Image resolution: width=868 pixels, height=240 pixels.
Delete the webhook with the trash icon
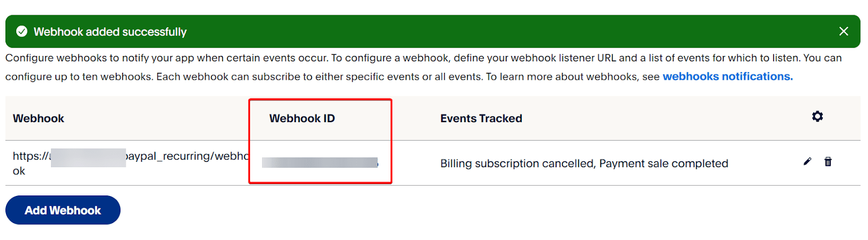coord(828,162)
